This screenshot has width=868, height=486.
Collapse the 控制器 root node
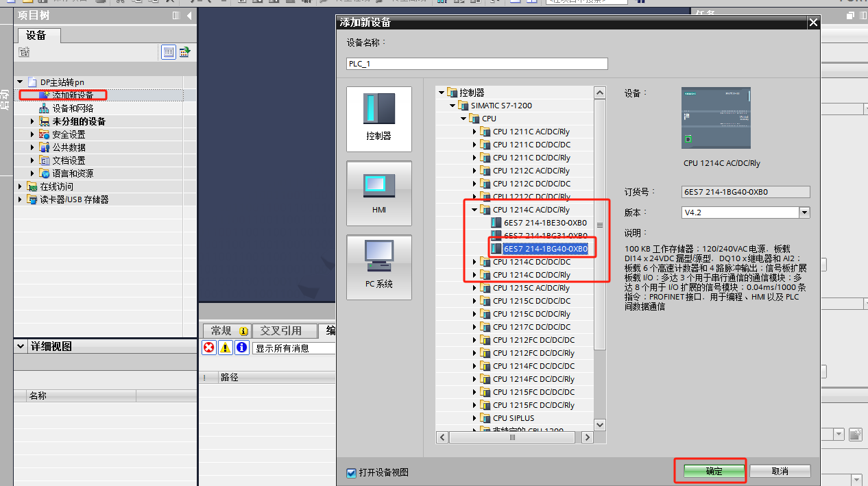441,93
